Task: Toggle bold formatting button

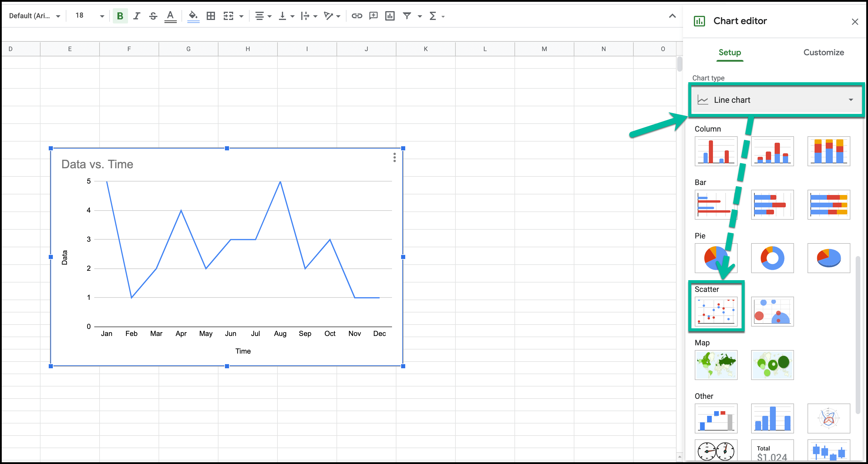Action: click(120, 16)
